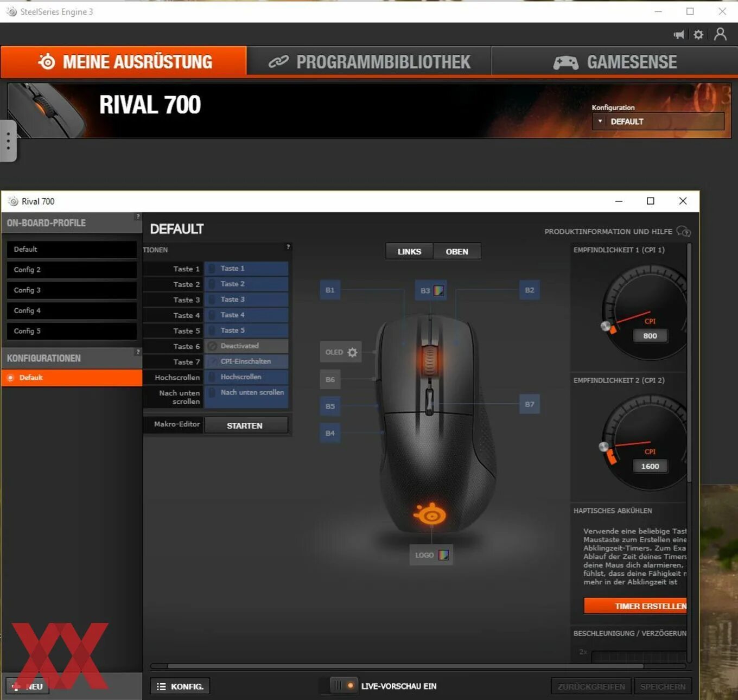Screen dimensions: 738x700
Task: Open Nach unten scrollen assignment
Action: pos(246,397)
